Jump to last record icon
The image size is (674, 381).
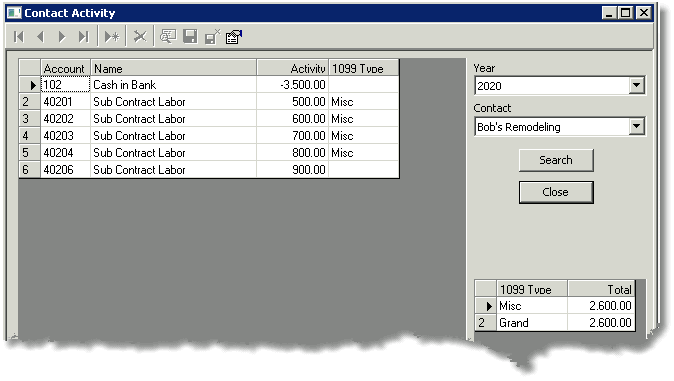tap(83, 37)
